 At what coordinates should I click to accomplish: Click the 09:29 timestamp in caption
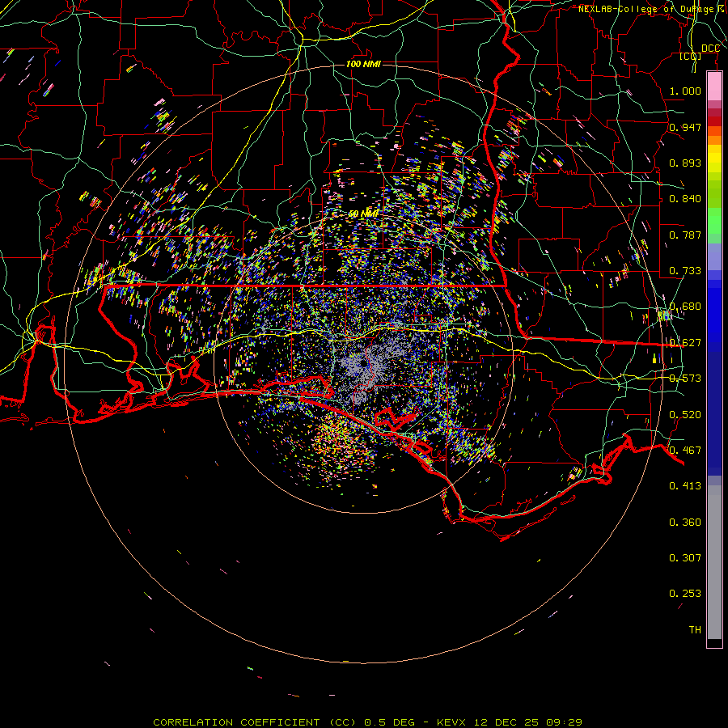(x=565, y=722)
